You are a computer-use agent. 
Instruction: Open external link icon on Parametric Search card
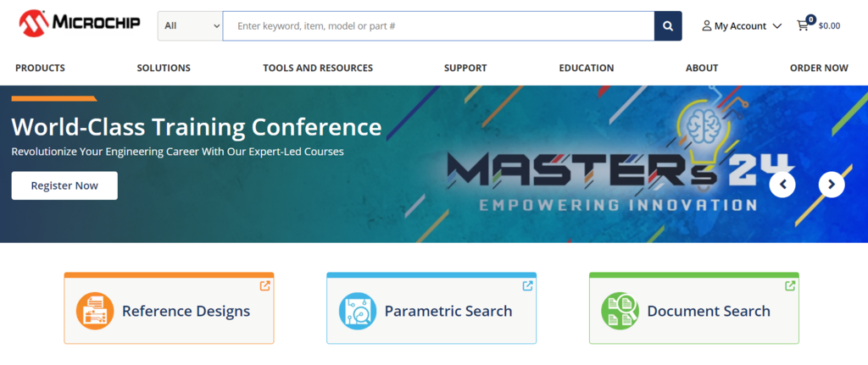(x=527, y=286)
